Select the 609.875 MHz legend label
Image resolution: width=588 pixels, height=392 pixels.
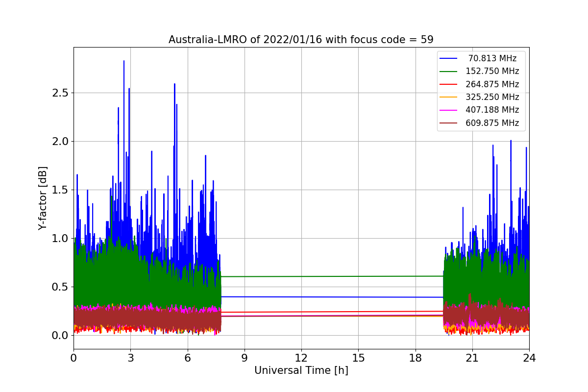coord(492,123)
